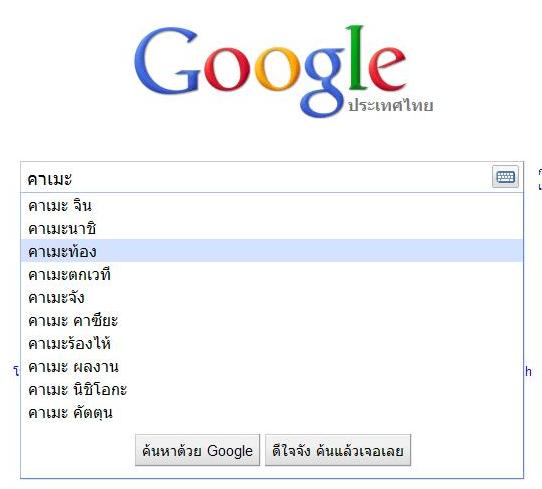Select the คาเมะตกเวที suggestion

[272, 274]
